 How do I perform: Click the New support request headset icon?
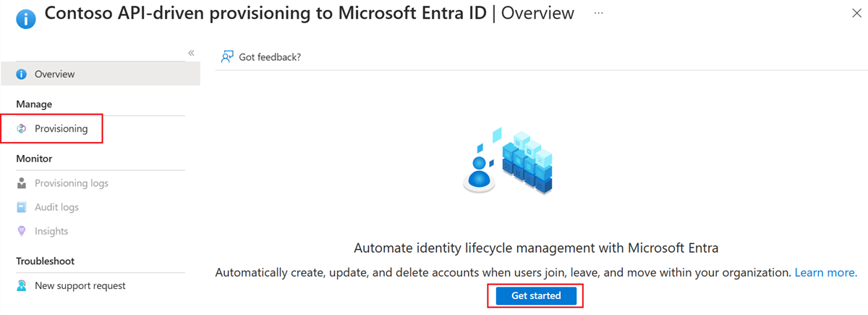click(22, 286)
